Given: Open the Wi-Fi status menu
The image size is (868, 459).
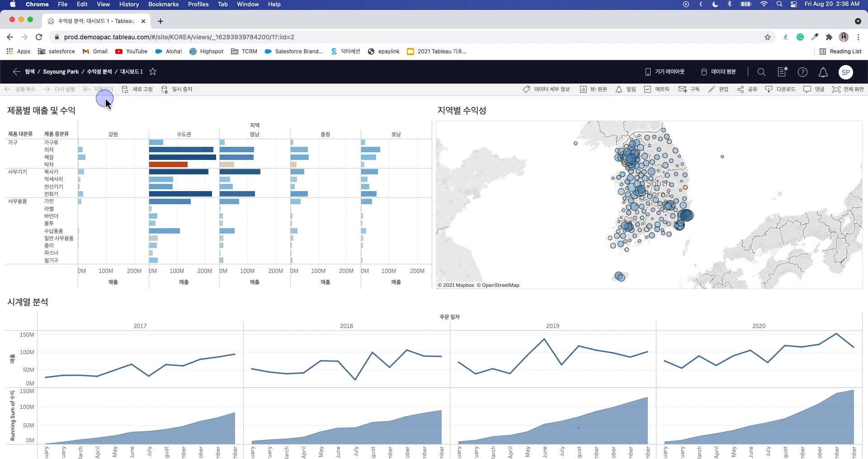Looking at the screenshot, I should 764,4.
